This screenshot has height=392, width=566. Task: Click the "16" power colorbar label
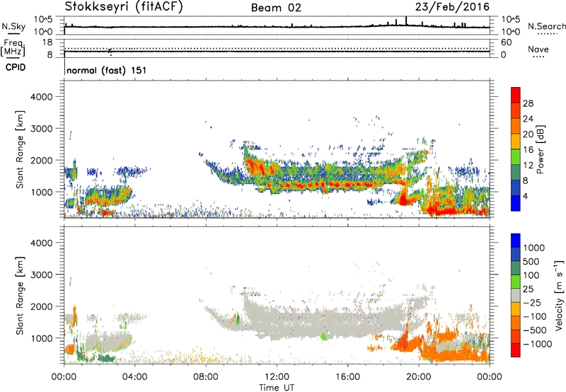(x=528, y=150)
